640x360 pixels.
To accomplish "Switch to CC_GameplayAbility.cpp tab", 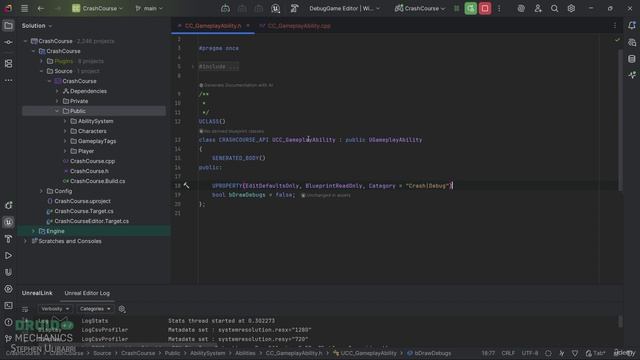I will pyautogui.click(x=299, y=26).
